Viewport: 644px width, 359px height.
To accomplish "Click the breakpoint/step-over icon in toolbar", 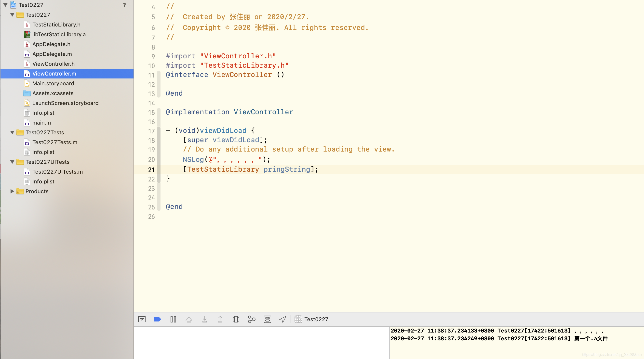I will (x=189, y=319).
